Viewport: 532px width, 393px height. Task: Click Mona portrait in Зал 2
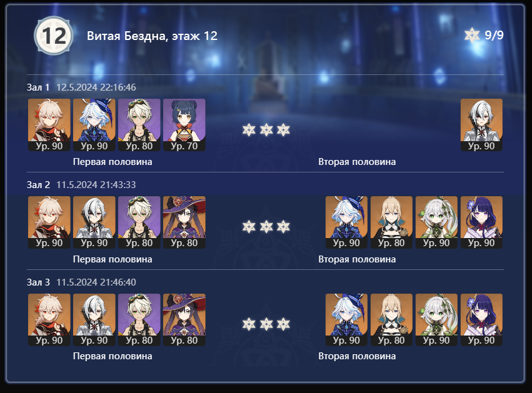[x=184, y=222]
